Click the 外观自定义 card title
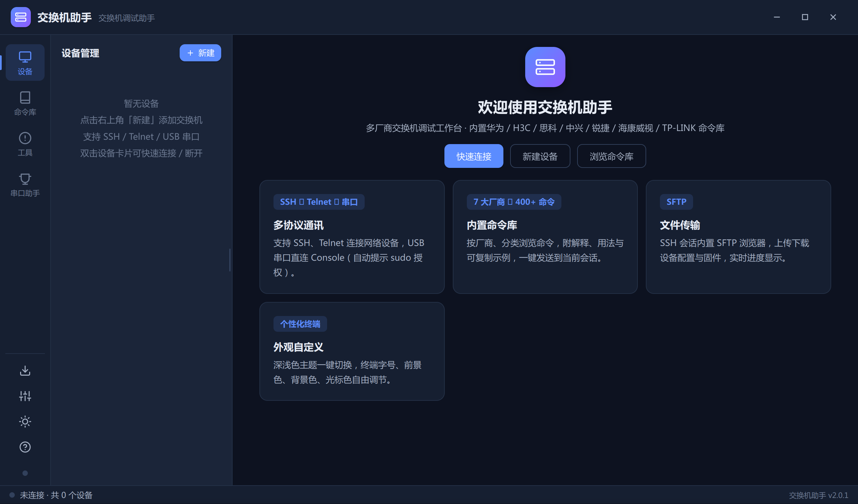The image size is (858, 504). [x=298, y=347]
